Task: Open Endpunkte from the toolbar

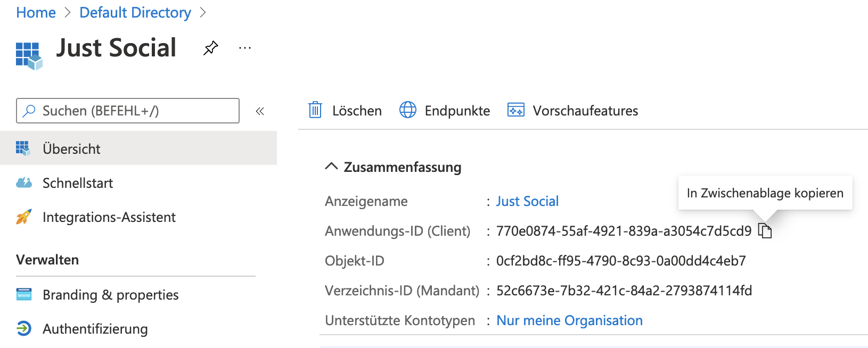Action: tap(445, 111)
